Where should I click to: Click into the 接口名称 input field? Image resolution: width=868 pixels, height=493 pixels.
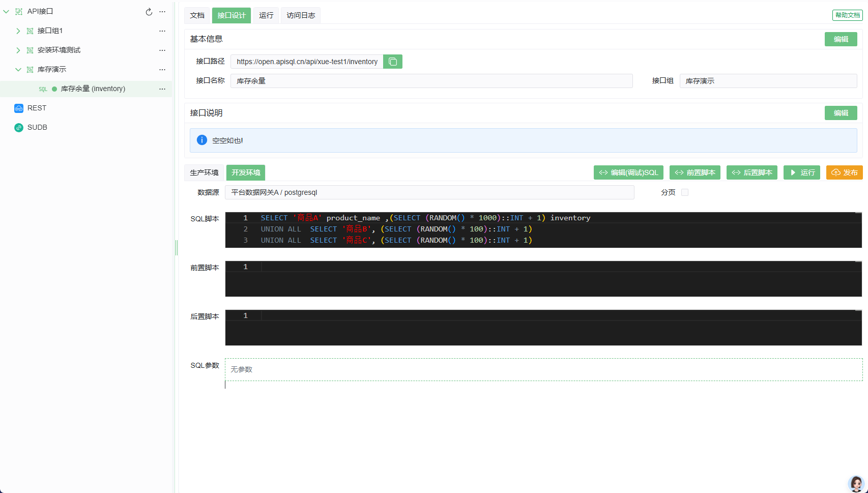tap(431, 81)
